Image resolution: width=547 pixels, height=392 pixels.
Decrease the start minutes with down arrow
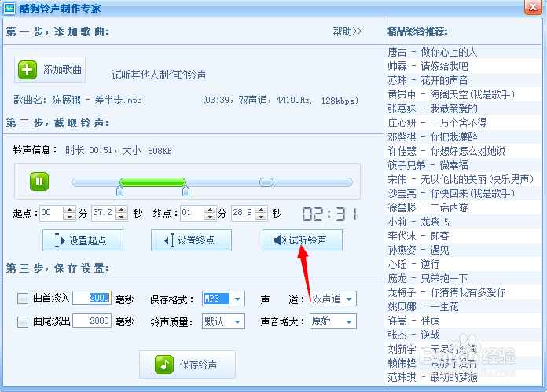(69, 217)
